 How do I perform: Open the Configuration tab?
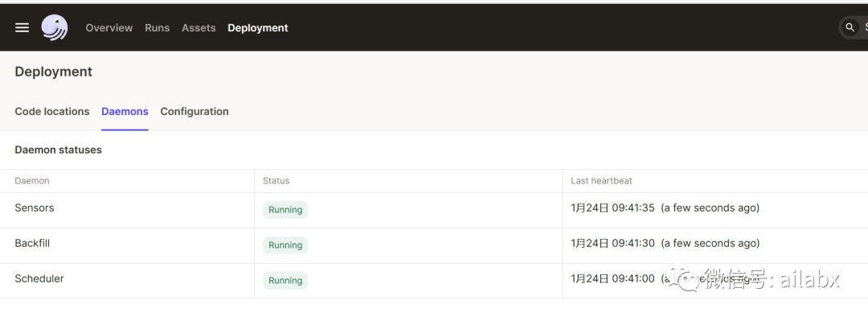point(194,111)
